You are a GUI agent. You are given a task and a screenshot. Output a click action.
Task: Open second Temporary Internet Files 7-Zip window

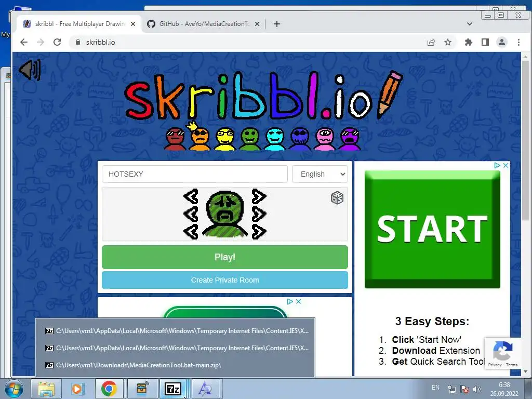point(176,348)
